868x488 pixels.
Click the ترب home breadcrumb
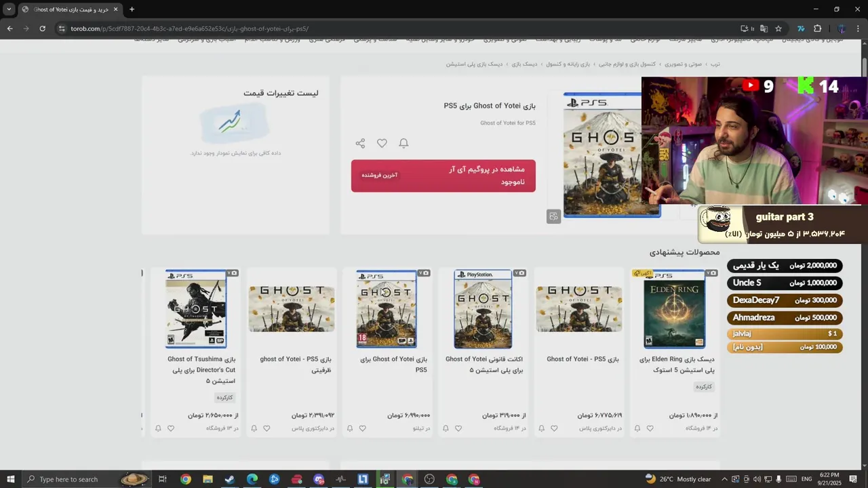pos(715,64)
